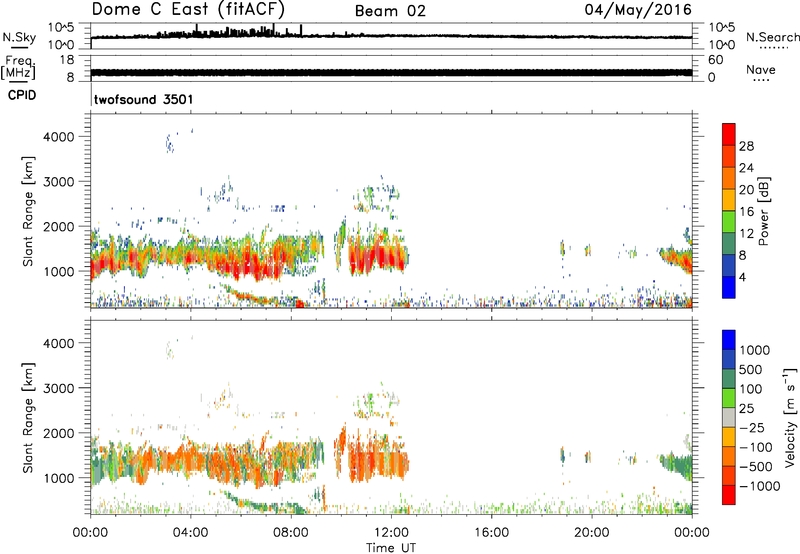Screen dimensions: 800x554
Task: Click the '20:00' time axis tick
Action: 592,533
